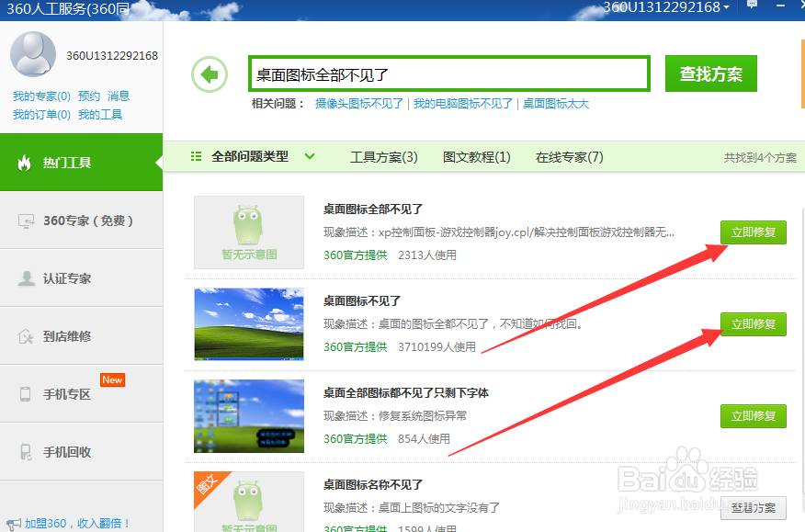Click the 图文 thumbnail for 桌面图标名称不见了
Image resolution: width=805 pixels, height=532 pixels.
[249, 502]
